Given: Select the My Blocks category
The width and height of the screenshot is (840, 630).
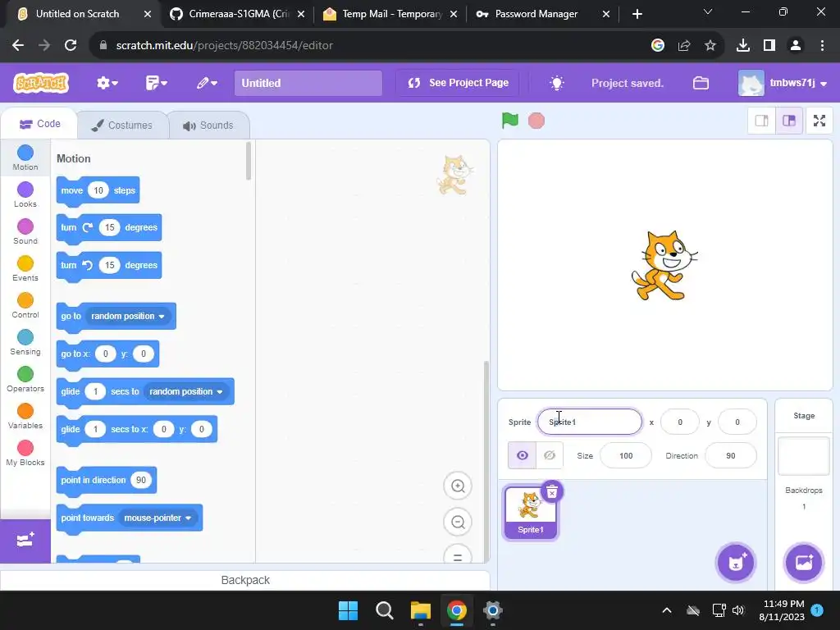Looking at the screenshot, I should point(25,454).
